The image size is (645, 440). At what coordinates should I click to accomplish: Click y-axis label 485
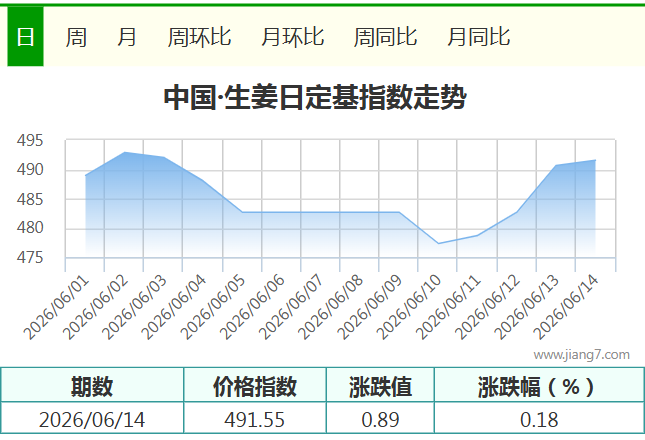(x=30, y=199)
